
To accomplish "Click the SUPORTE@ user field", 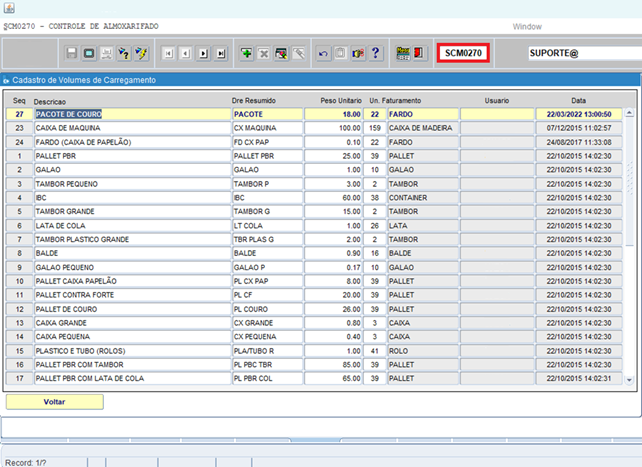I will click(585, 53).
